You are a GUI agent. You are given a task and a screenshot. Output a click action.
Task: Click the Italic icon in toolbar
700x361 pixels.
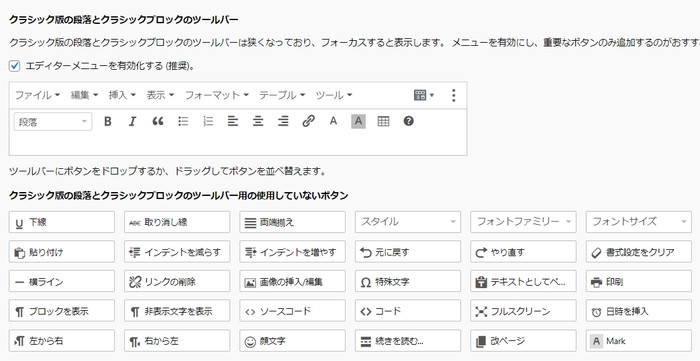(132, 121)
